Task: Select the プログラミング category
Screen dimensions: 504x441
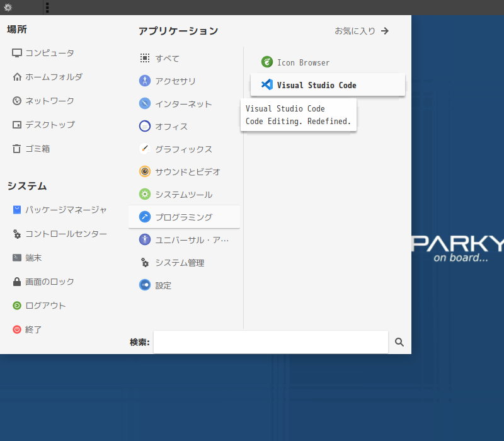Action: (184, 217)
